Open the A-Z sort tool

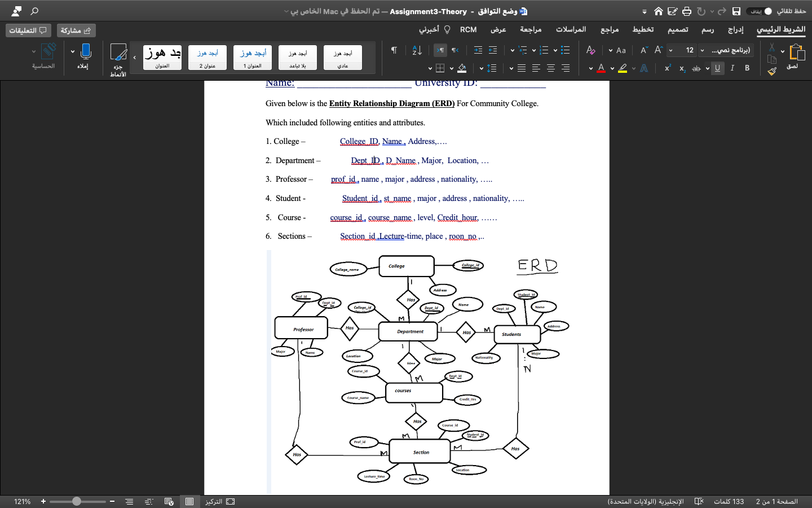tap(417, 50)
